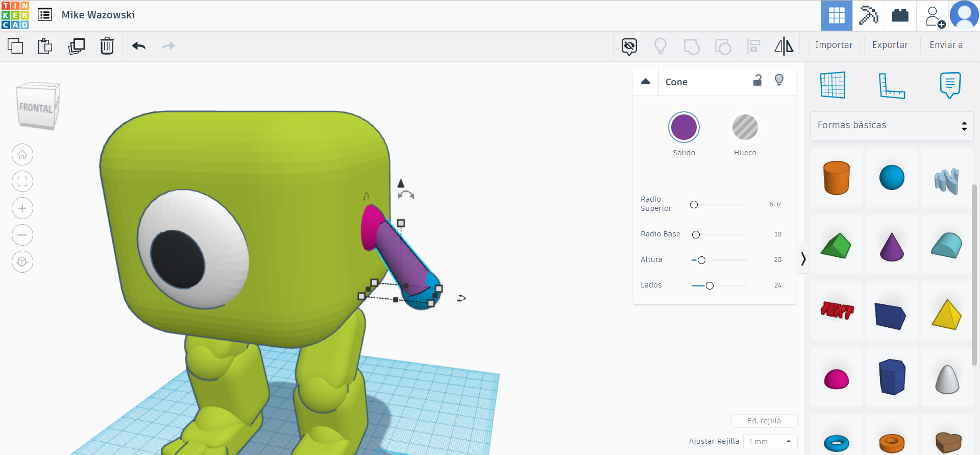Toggle show all hidden objects
This screenshot has width=980, height=455.
pos(629,46)
